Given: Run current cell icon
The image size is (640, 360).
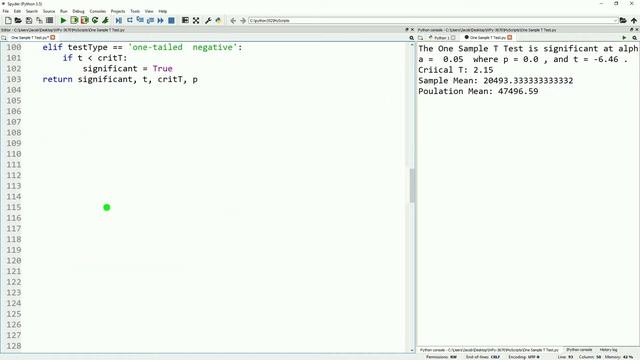Looking at the screenshot, I should click(74, 20).
